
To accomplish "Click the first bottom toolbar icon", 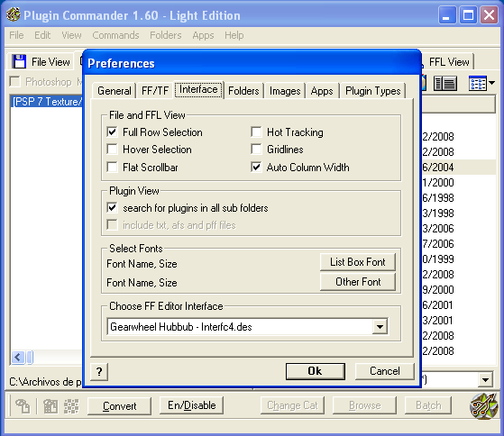I will 23,406.
